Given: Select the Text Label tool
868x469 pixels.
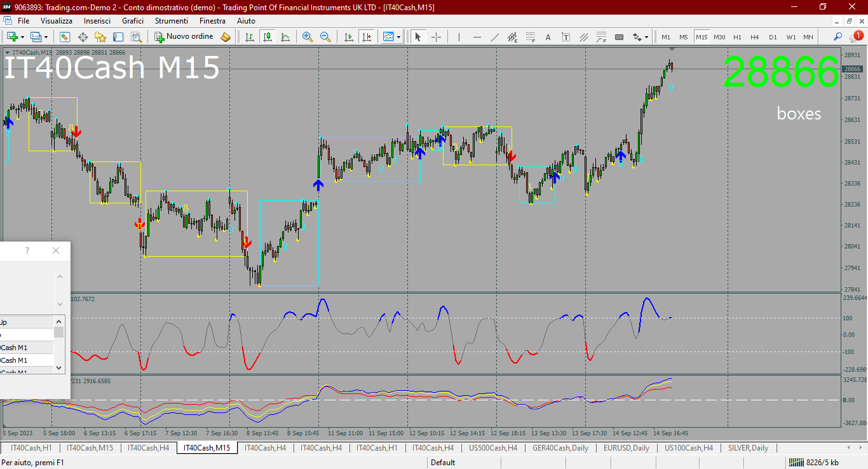Looking at the screenshot, I should (x=566, y=37).
